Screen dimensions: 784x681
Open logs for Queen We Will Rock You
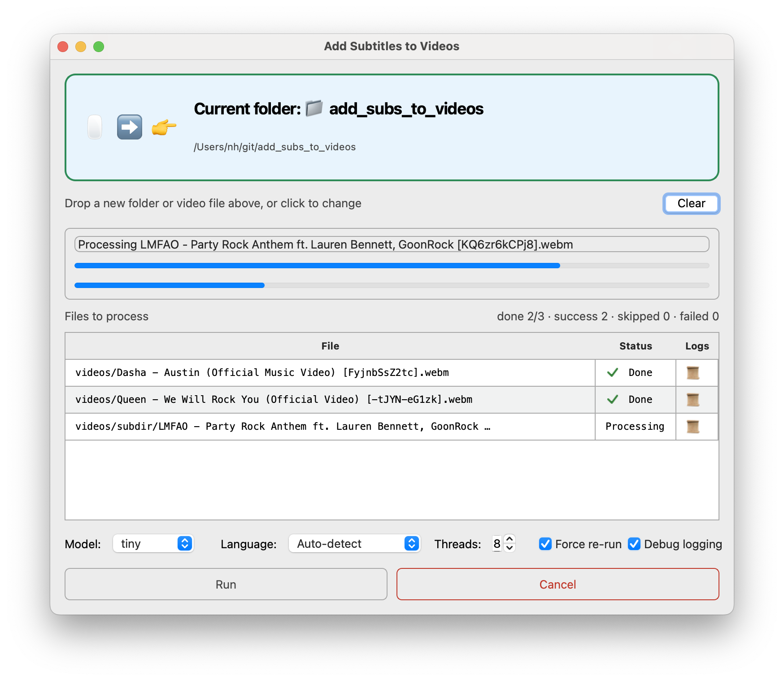pyautogui.click(x=693, y=400)
